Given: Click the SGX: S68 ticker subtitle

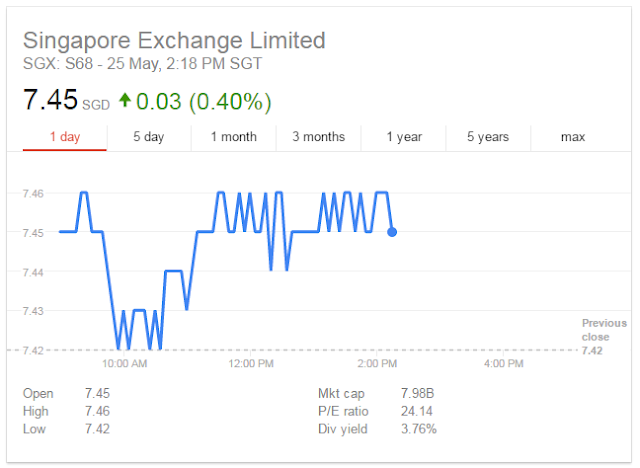Looking at the screenshot, I should click(x=142, y=64).
